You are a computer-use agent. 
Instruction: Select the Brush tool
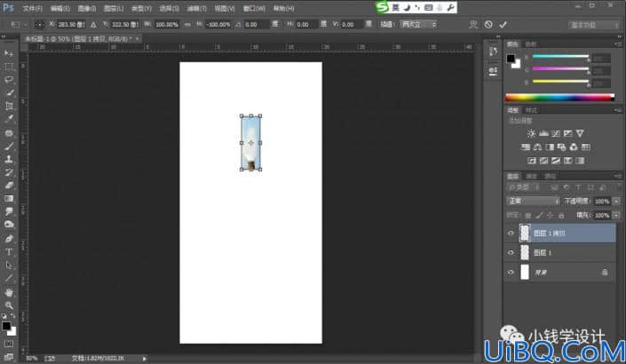9,146
